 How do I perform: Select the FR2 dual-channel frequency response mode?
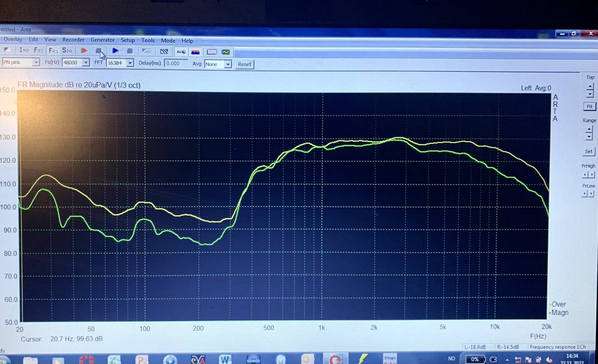coord(38,50)
